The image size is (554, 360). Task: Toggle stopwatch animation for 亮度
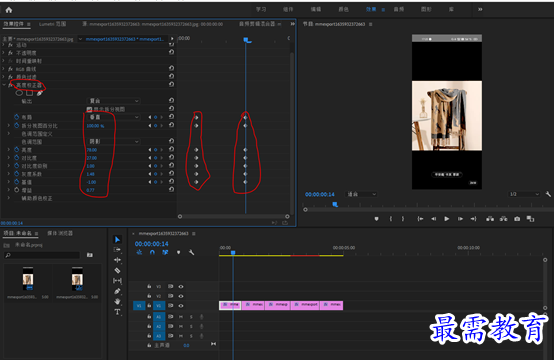click(x=17, y=150)
